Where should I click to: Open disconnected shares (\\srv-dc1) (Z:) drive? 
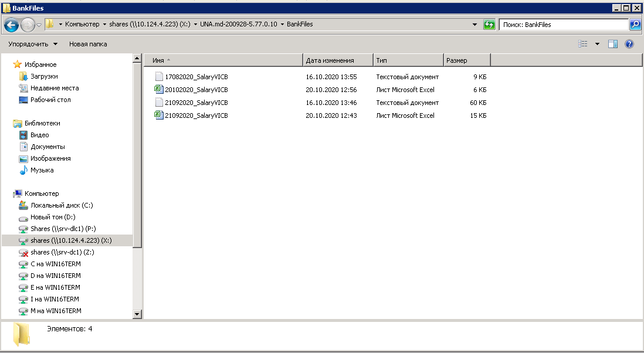[62, 252]
